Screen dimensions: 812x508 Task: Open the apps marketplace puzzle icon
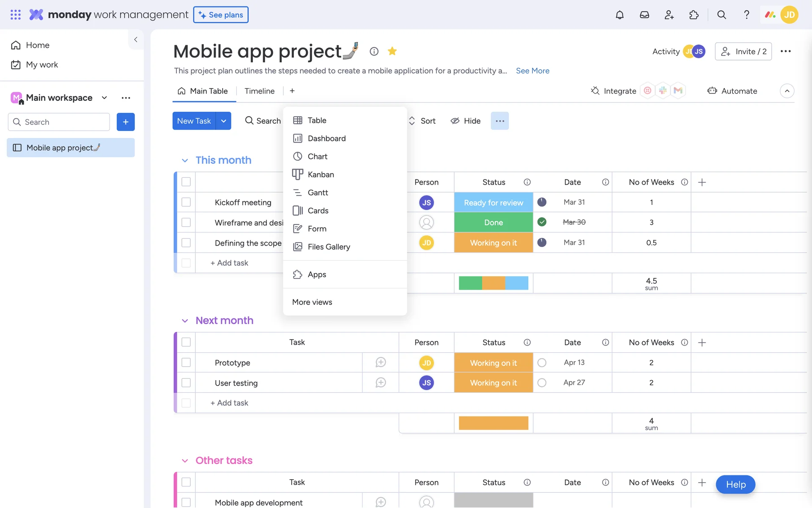tap(694, 15)
